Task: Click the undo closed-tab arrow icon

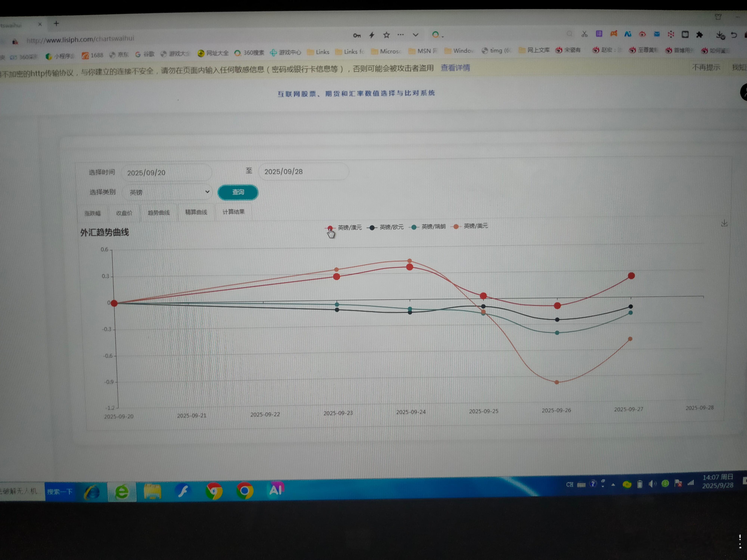Action: click(734, 35)
